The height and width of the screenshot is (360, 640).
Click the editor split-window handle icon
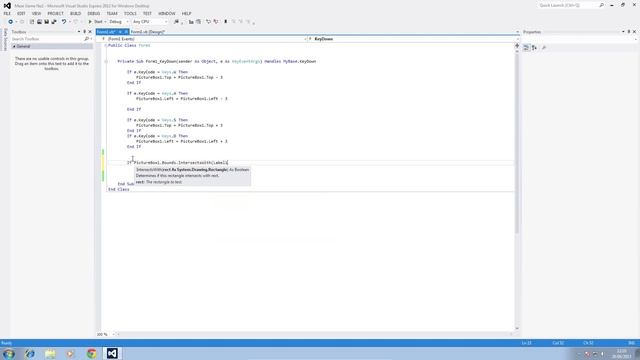[517, 46]
